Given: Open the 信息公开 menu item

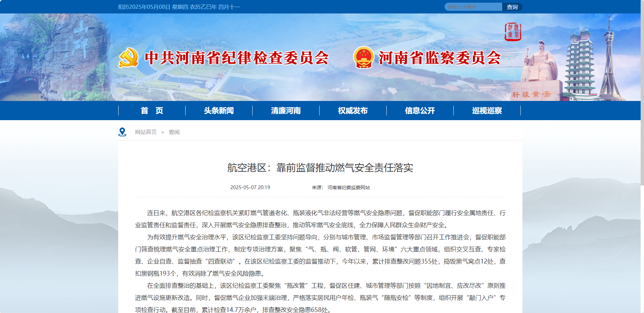Looking at the screenshot, I should [x=420, y=111].
